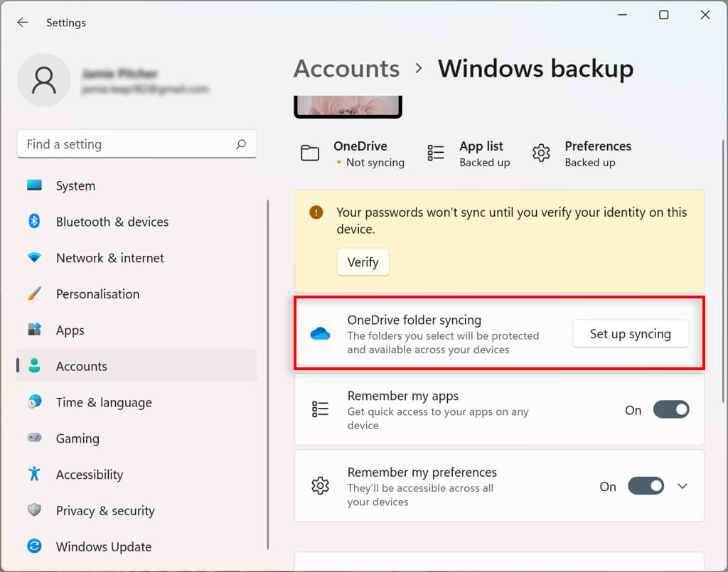Disable the Remember my preferences toggle
This screenshot has width=728, height=572.
point(646,487)
